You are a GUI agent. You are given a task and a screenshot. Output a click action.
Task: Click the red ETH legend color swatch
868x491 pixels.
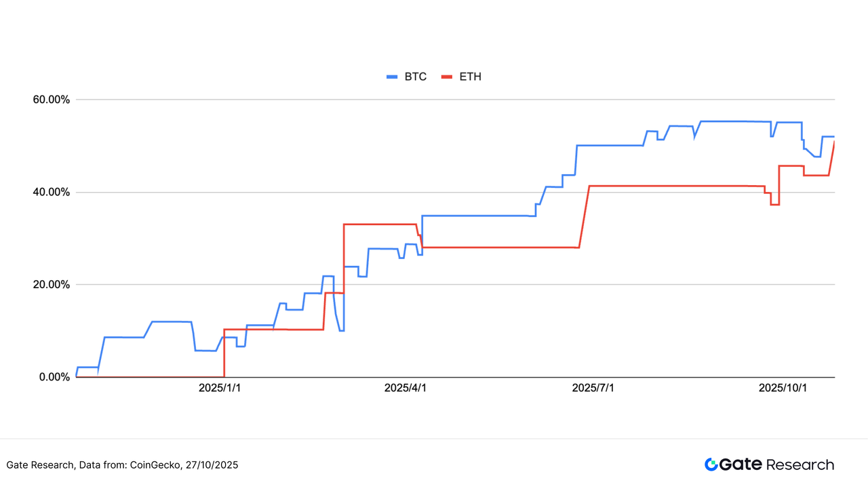click(x=446, y=77)
